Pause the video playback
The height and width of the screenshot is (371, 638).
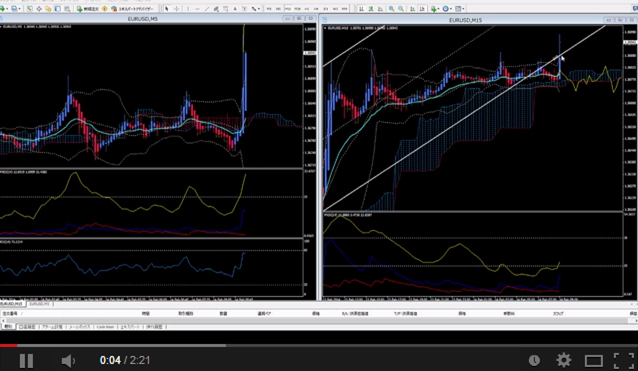26,360
